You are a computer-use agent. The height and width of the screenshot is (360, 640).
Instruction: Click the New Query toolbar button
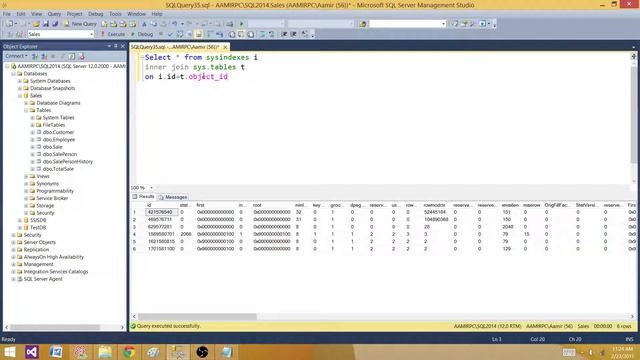(80, 24)
